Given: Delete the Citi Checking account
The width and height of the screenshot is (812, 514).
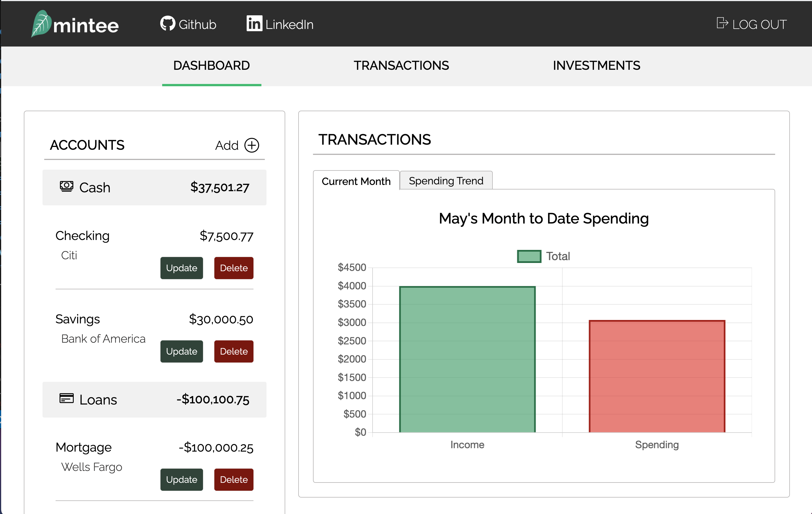Looking at the screenshot, I should coord(234,268).
